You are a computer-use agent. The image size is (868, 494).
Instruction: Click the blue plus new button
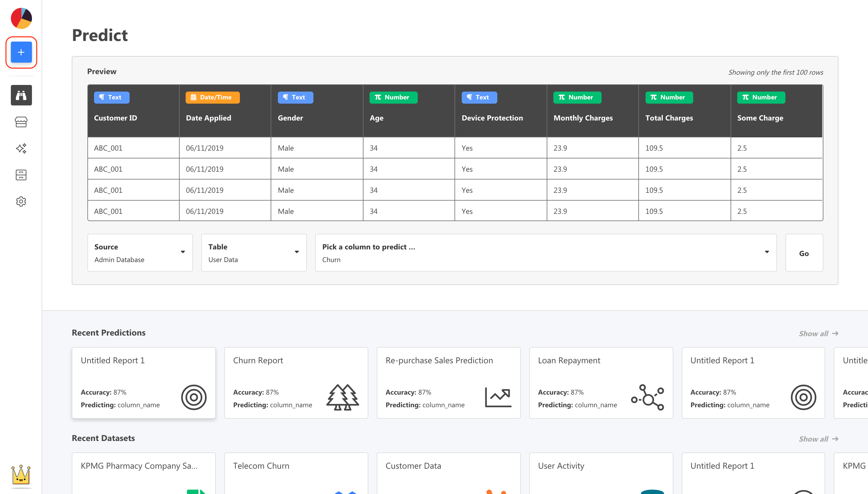[x=21, y=52]
